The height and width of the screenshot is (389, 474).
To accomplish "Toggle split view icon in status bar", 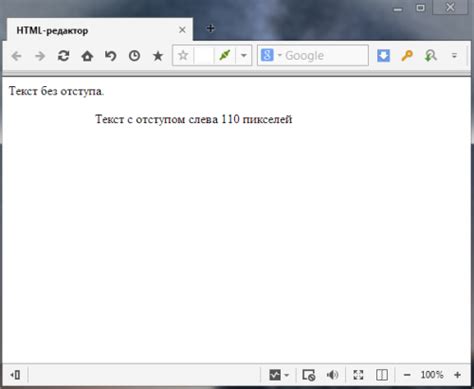I will 382,375.
